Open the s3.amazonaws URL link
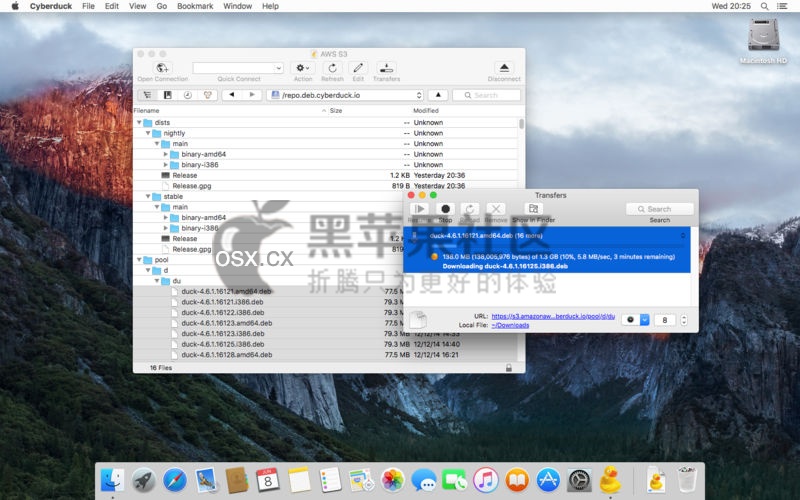 pos(553,316)
